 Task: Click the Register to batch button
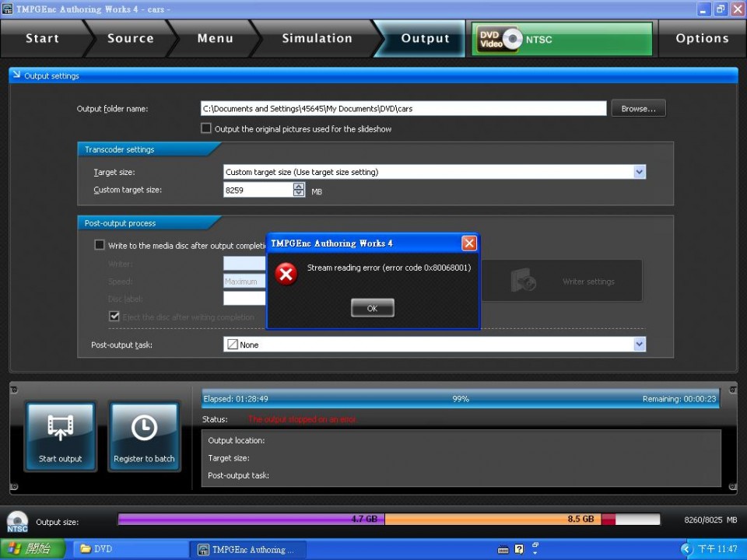(x=144, y=436)
